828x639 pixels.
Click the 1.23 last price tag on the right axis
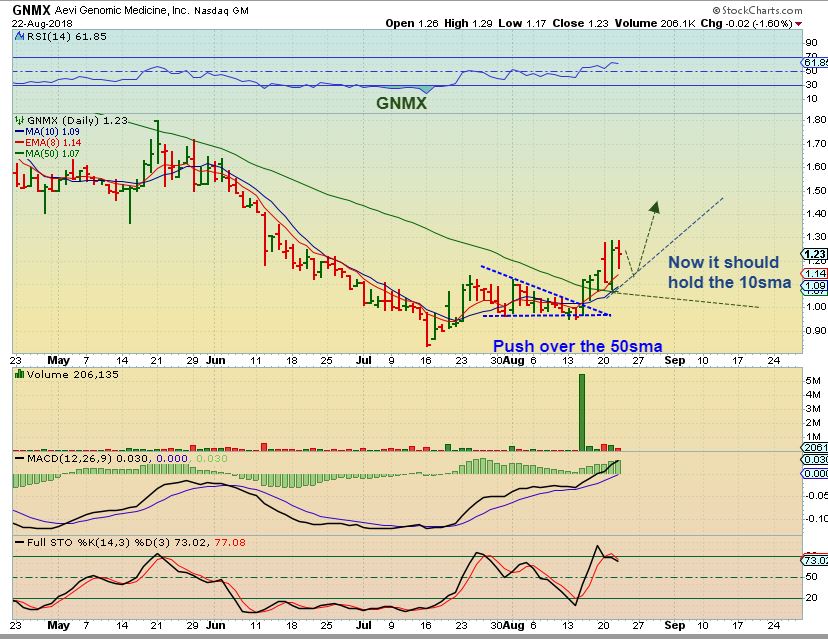pyautogui.click(x=815, y=254)
